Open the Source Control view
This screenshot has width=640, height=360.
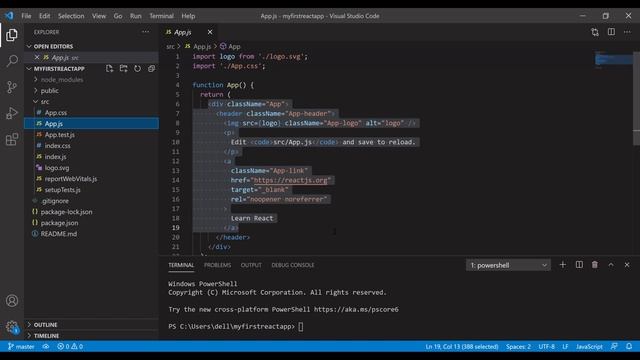pyautogui.click(x=12, y=87)
